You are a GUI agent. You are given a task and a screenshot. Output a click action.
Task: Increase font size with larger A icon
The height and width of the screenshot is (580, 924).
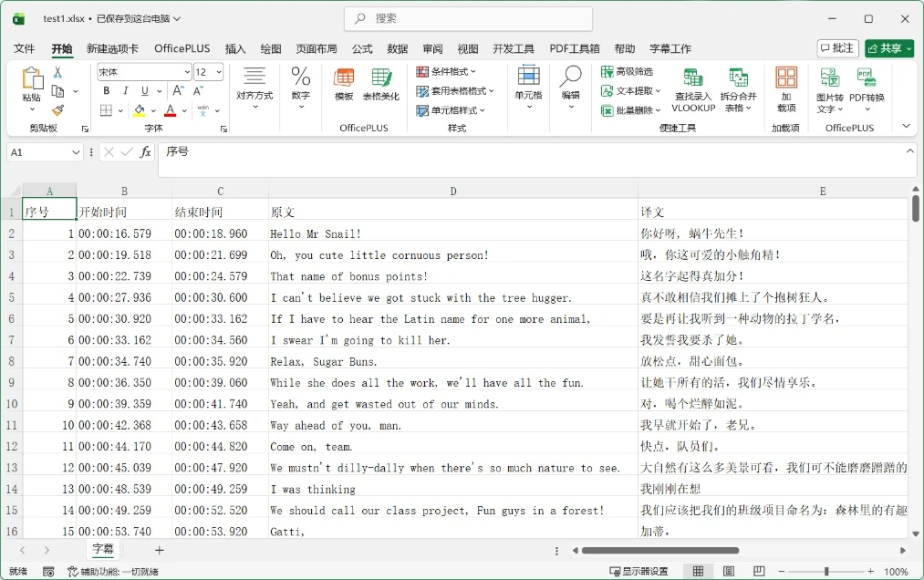click(177, 91)
